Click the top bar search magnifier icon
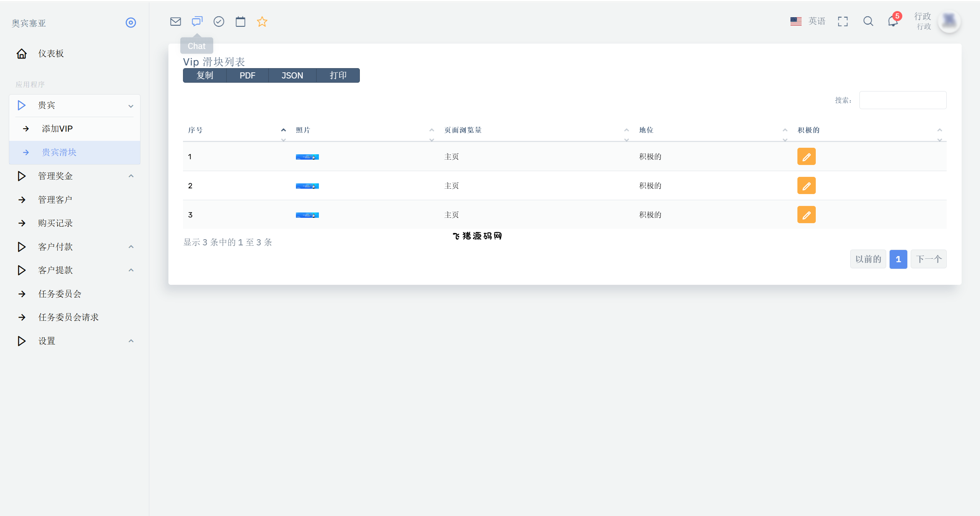The width and height of the screenshot is (980, 516). pos(868,21)
